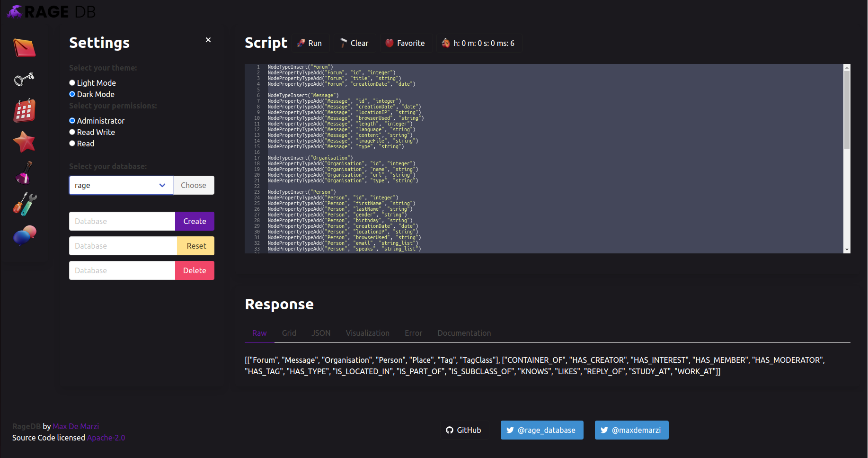Click the red envelope icon in sidebar
Image resolution: width=868 pixels, height=458 pixels.
[x=24, y=48]
